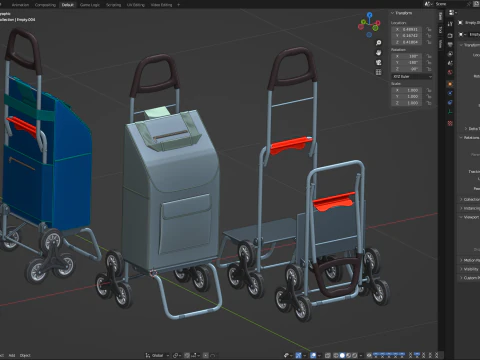Open the View sidebar tab
The image size is (480, 360).
[440, 43]
